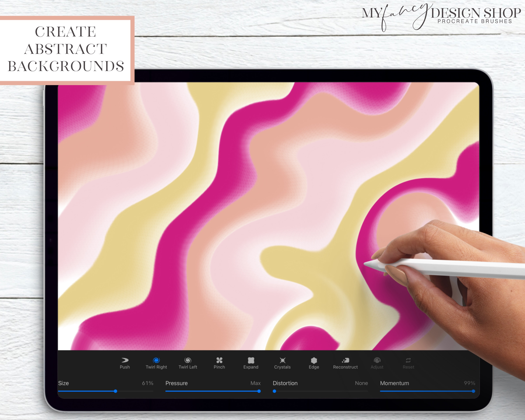
Task: Click the Max pressure value
Action: tap(255, 383)
